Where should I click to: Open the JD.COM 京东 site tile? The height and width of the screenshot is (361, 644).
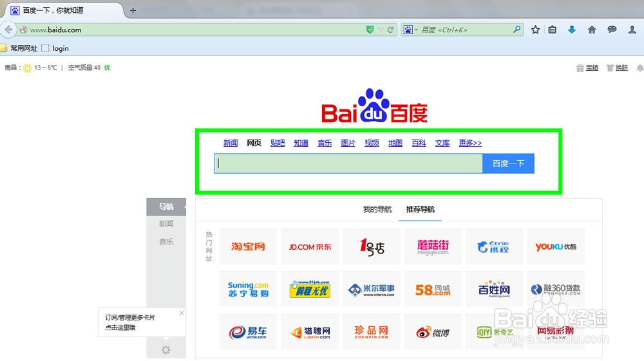pyautogui.click(x=310, y=246)
